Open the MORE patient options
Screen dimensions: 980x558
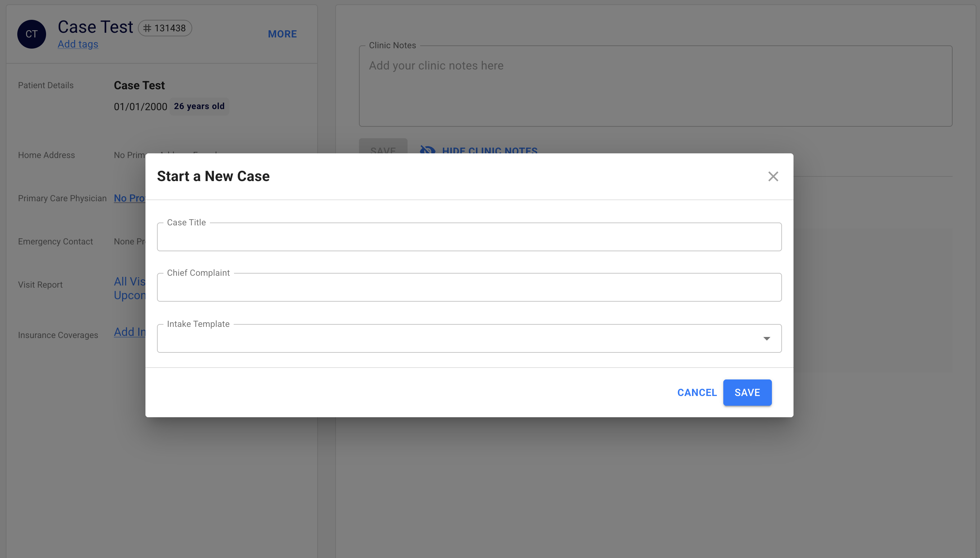pyautogui.click(x=282, y=34)
